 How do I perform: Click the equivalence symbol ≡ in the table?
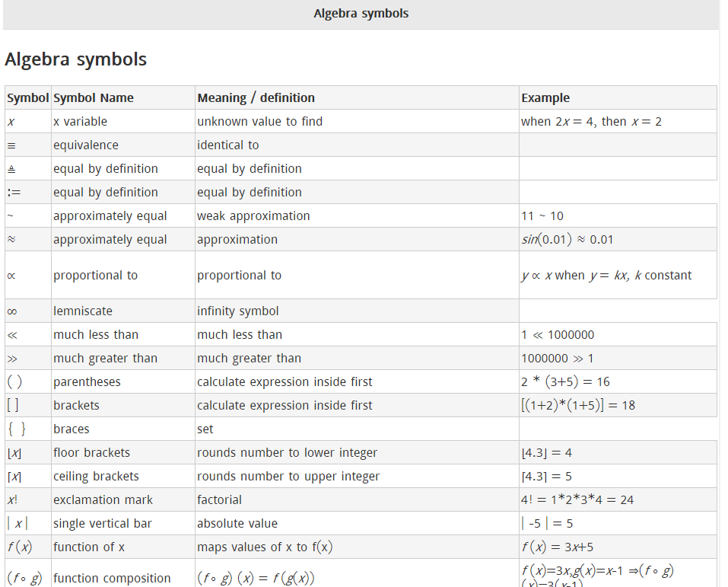(x=11, y=145)
